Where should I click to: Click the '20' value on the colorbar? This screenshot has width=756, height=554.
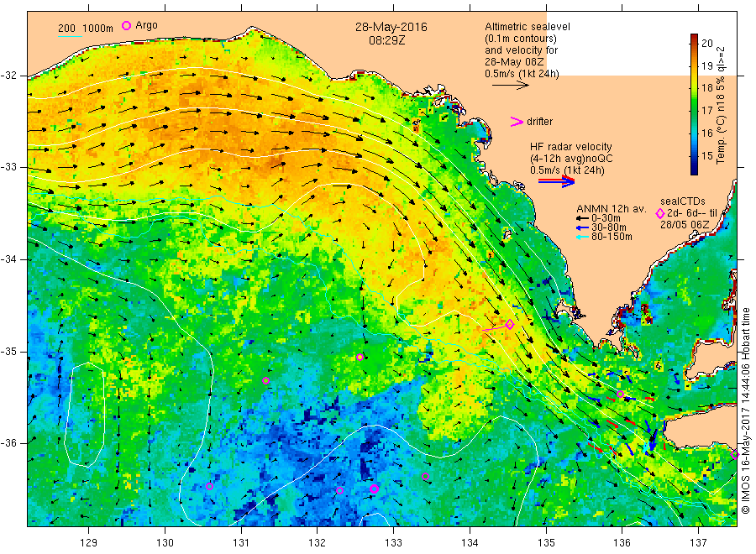coord(706,44)
